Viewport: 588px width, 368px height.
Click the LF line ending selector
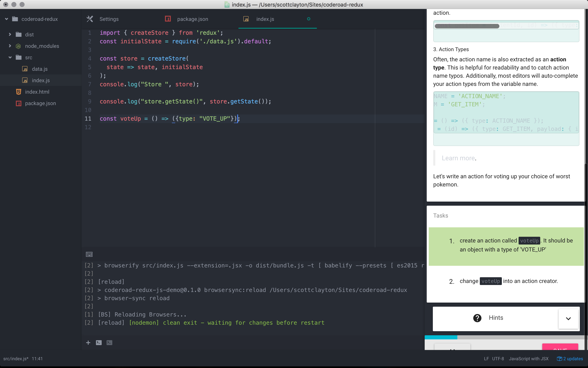click(486, 359)
